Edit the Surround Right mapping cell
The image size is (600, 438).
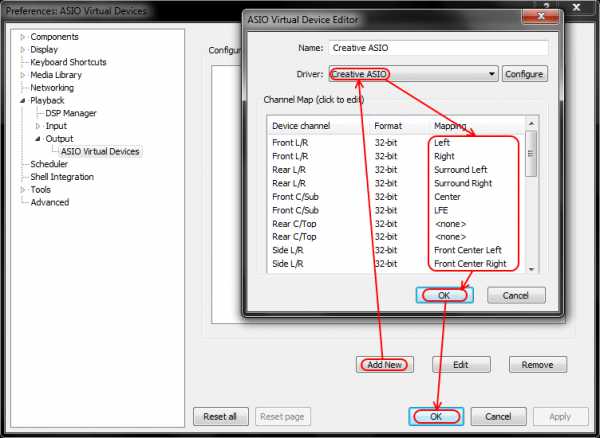point(463,183)
